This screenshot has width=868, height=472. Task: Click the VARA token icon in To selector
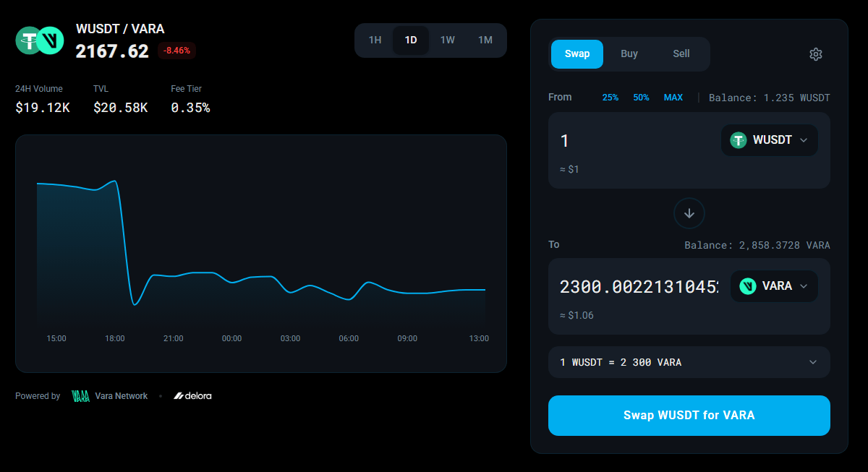tap(747, 286)
